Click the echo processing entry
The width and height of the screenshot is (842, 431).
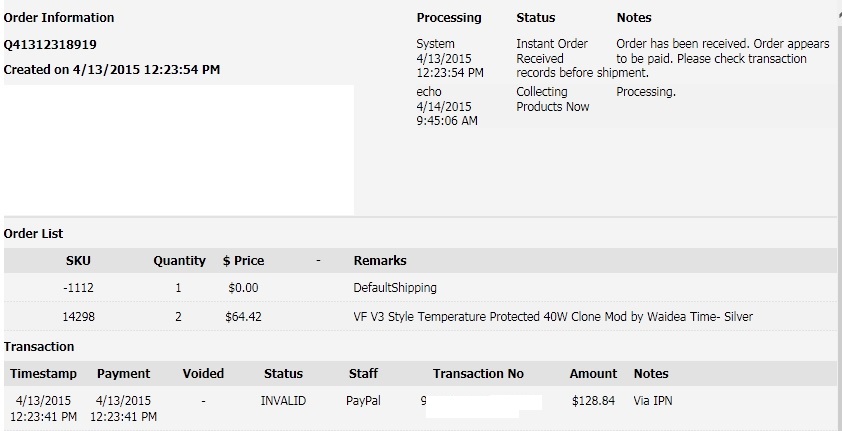(429, 92)
